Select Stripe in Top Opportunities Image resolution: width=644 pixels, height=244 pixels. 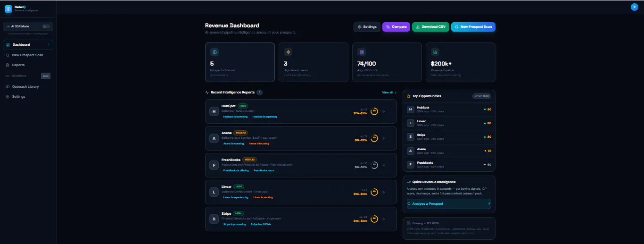449,136
